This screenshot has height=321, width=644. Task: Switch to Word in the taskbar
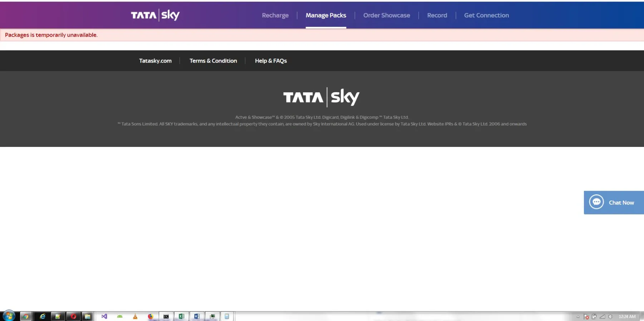(x=197, y=316)
